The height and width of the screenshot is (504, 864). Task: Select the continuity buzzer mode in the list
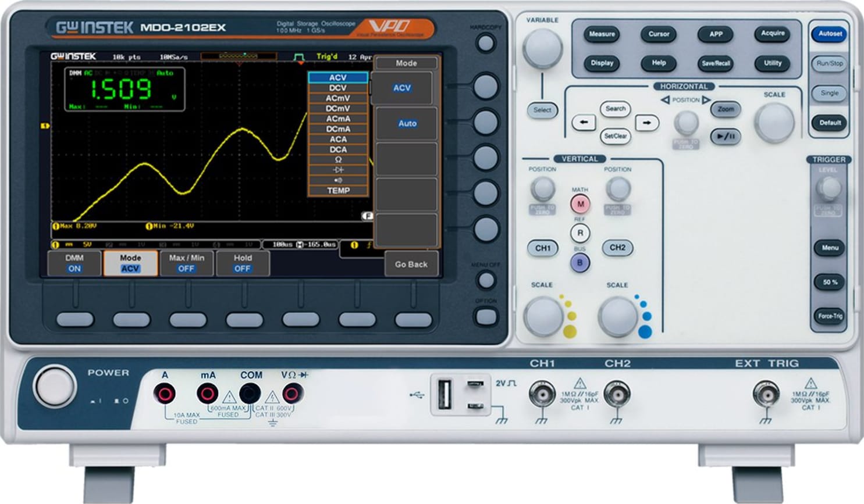click(x=339, y=180)
